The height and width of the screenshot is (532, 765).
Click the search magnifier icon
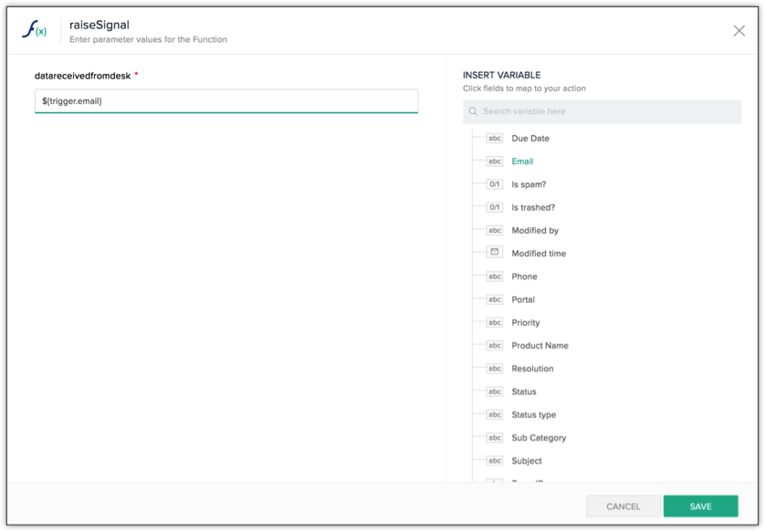click(x=473, y=111)
